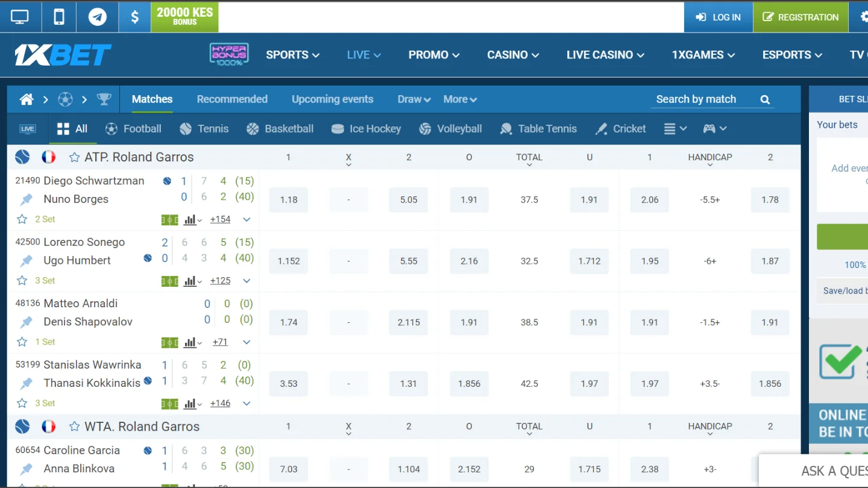Click the search magnifier icon
Screen dimensions: 868x488
click(765, 99)
